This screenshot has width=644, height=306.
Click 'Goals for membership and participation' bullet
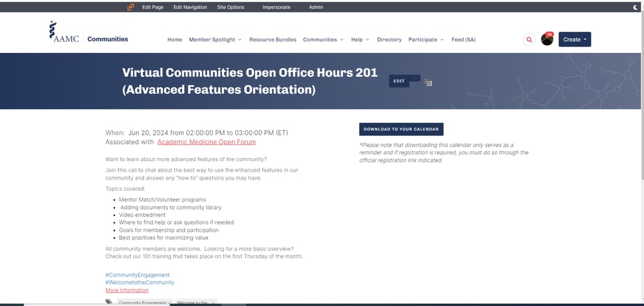click(x=169, y=230)
